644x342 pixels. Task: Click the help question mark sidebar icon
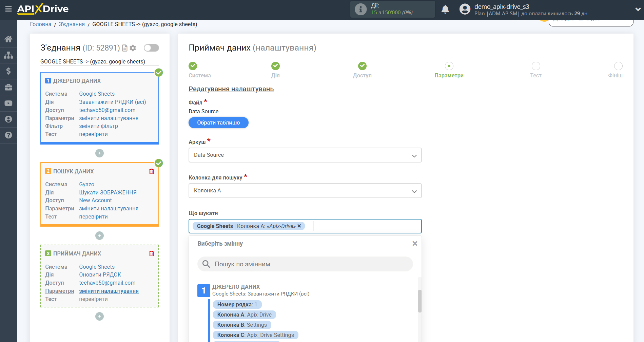tap(8, 135)
